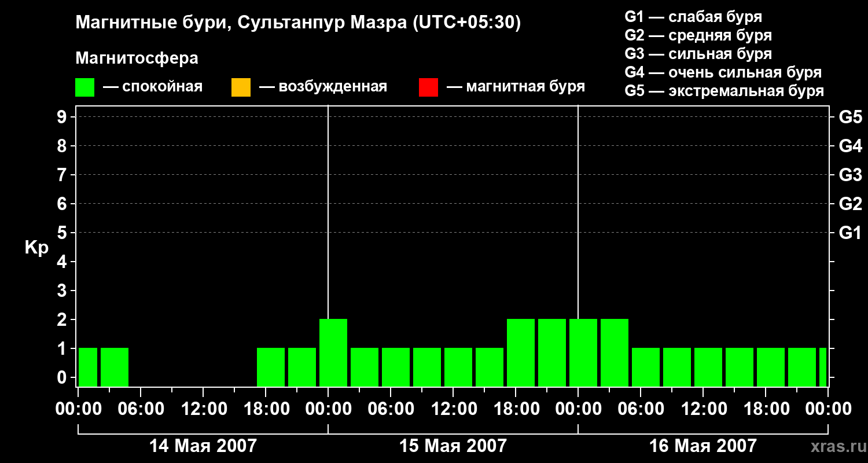Click the Kp 1 bar above 06:00 on 15 Мая

[x=396, y=368]
